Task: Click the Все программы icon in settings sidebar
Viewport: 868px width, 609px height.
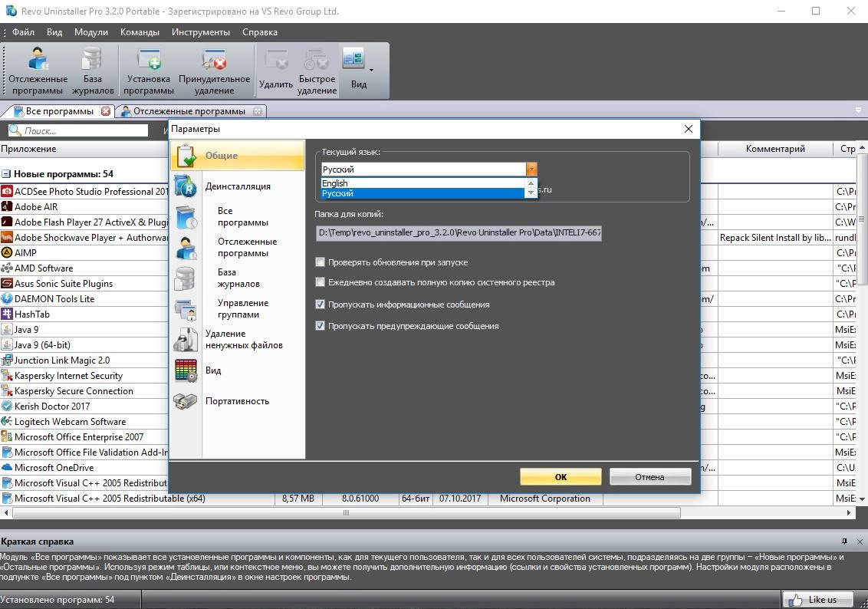Action: (x=186, y=216)
